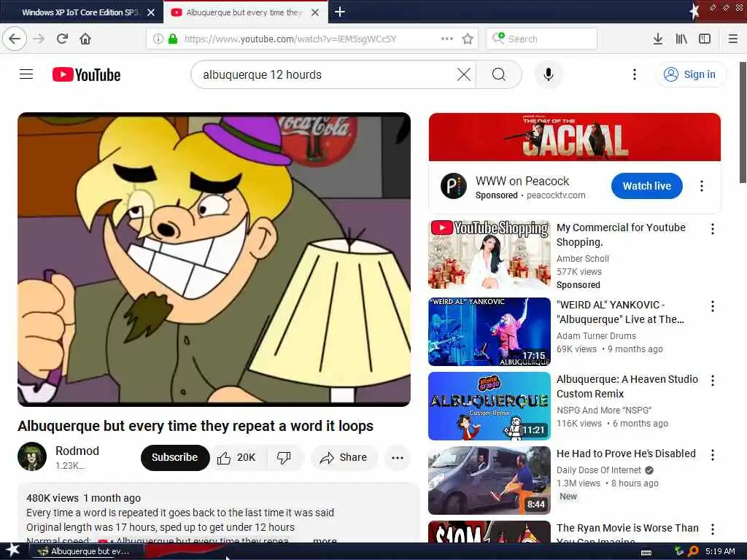Screen dimensions: 747x560
Task: Bookmark this page with the star icon
Action: click(468, 39)
